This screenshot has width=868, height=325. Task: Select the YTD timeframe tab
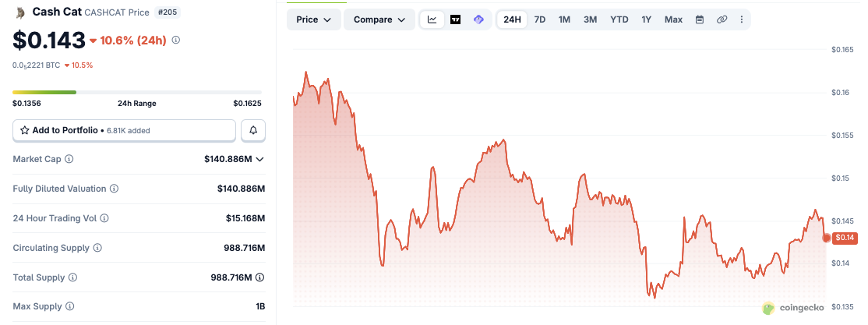(x=619, y=19)
